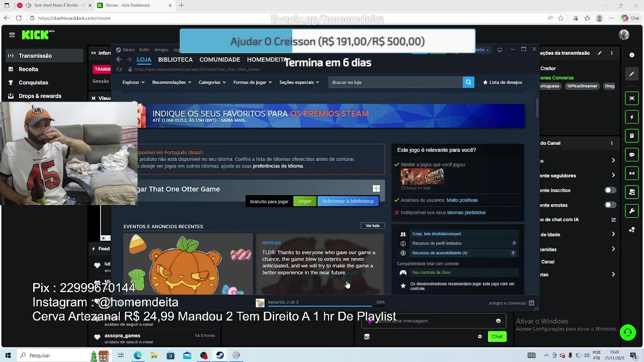The width and height of the screenshot is (644, 362).
Task: Toggle the 'inscritos' only switch
Action: coord(610,190)
